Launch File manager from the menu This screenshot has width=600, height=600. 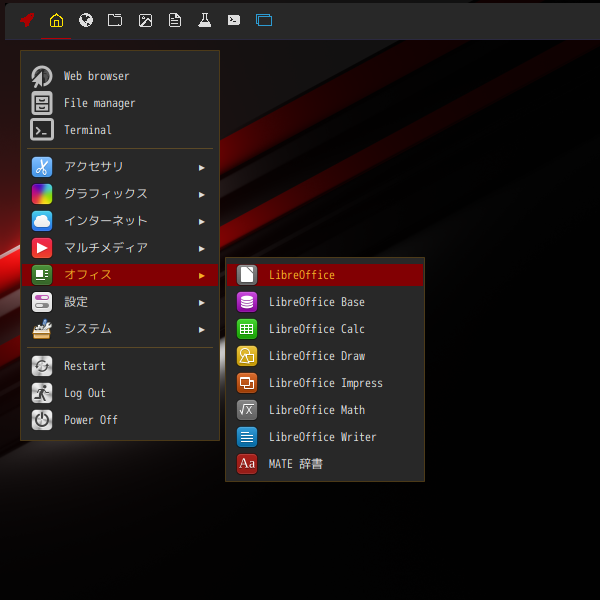coord(99,103)
